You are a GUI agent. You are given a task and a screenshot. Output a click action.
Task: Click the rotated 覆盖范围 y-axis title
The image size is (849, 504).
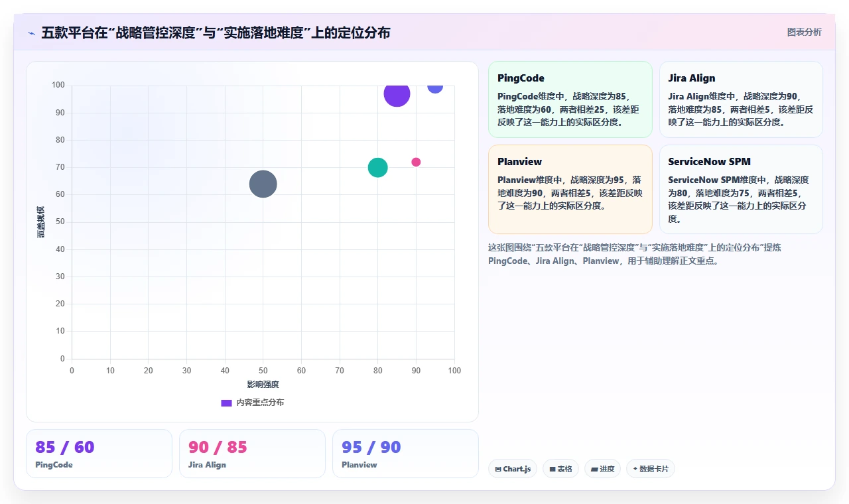(41, 222)
